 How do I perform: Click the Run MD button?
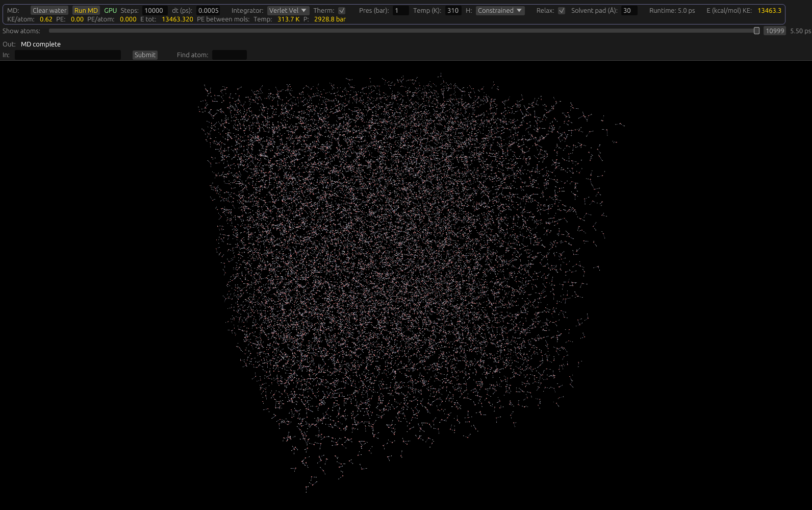click(86, 11)
